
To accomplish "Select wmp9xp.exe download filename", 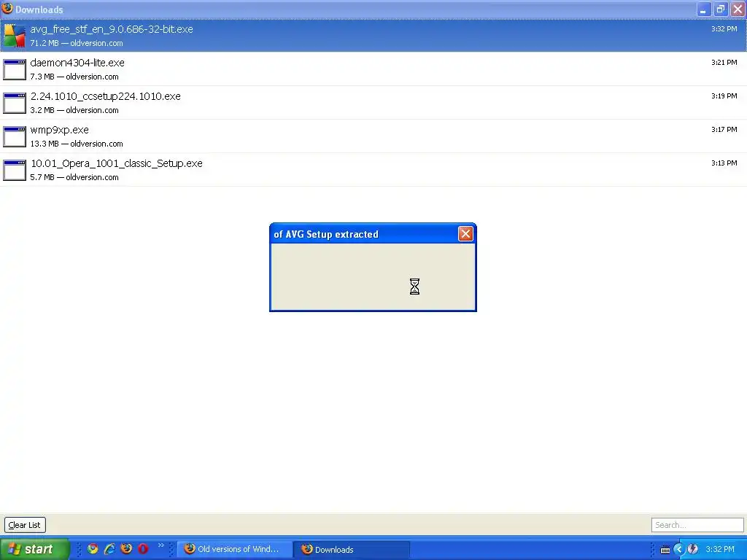I will (x=60, y=130).
